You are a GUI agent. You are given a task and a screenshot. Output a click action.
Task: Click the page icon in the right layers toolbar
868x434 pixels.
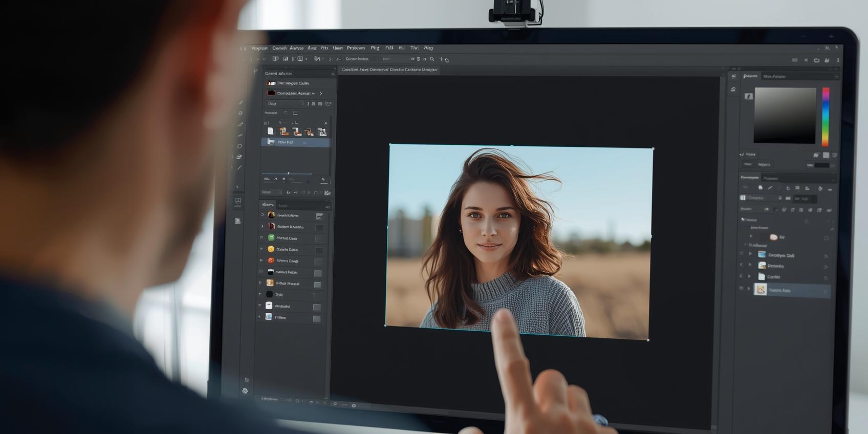(761, 188)
